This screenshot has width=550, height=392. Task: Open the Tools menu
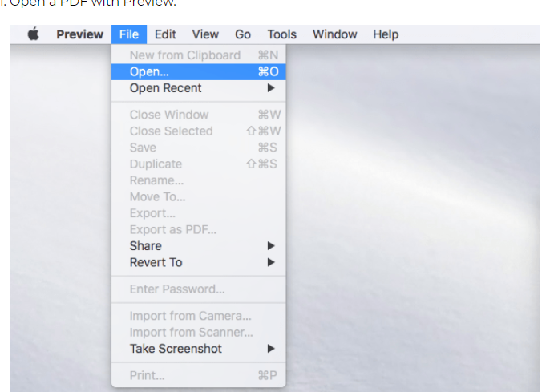click(x=281, y=34)
